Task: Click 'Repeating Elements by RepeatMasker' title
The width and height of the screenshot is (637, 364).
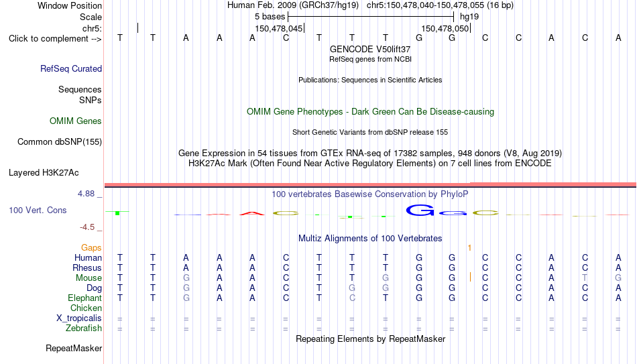Action: click(x=370, y=339)
